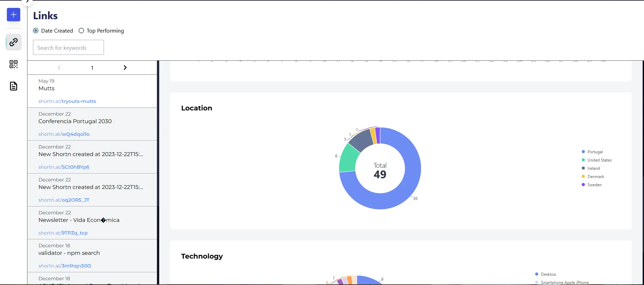Open the shortn.at/wQ4dqol1o link
The width and height of the screenshot is (644, 285).
(x=64, y=134)
